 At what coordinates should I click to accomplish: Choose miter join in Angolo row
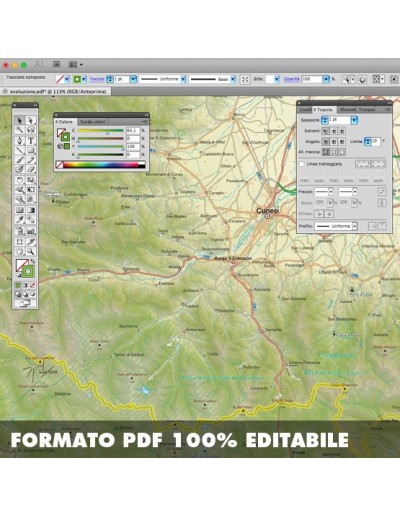(x=326, y=142)
